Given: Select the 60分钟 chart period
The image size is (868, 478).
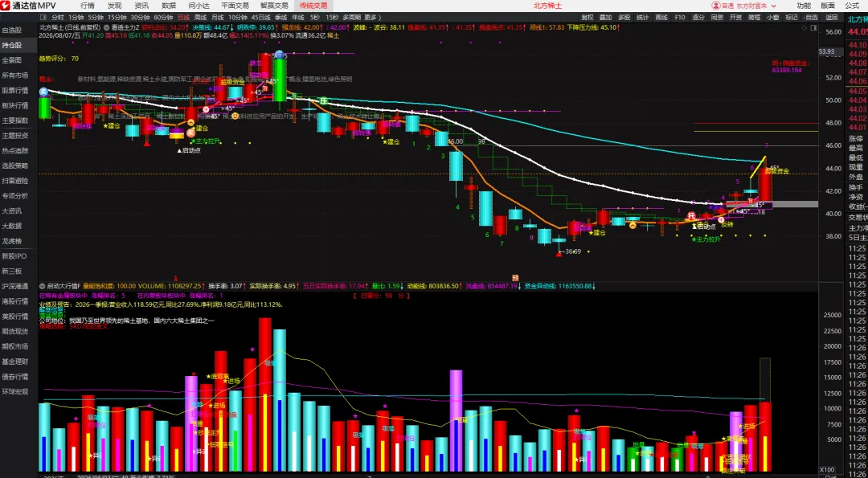Looking at the screenshot, I should pyautogui.click(x=163, y=17).
